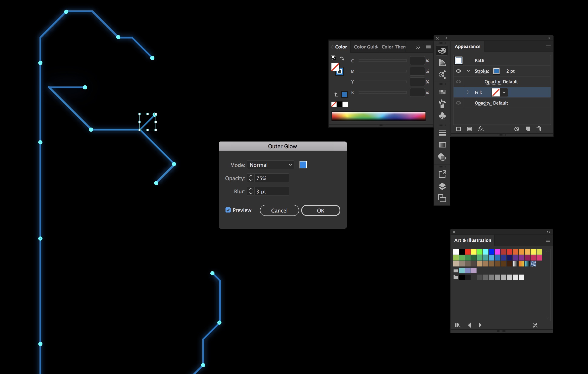This screenshot has width=588, height=374.
Task: Select the Symbol Sprayer tool
Action: point(443,115)
